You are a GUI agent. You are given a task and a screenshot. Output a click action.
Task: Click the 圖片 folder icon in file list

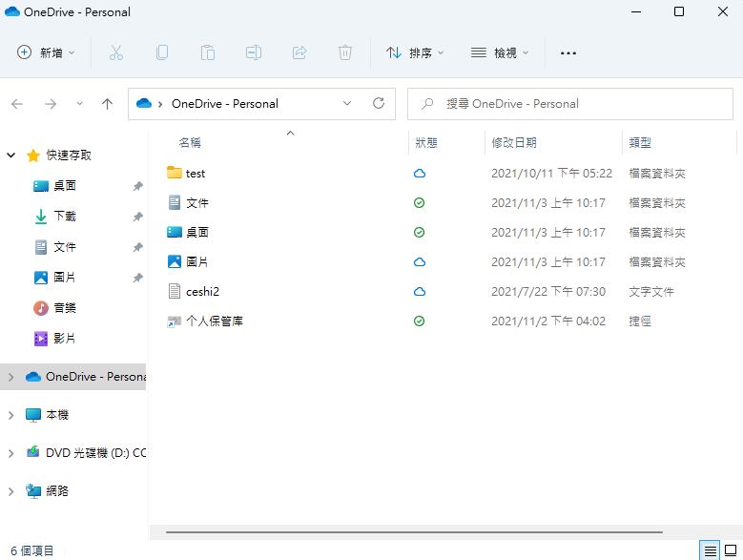[x=175, y=261]
